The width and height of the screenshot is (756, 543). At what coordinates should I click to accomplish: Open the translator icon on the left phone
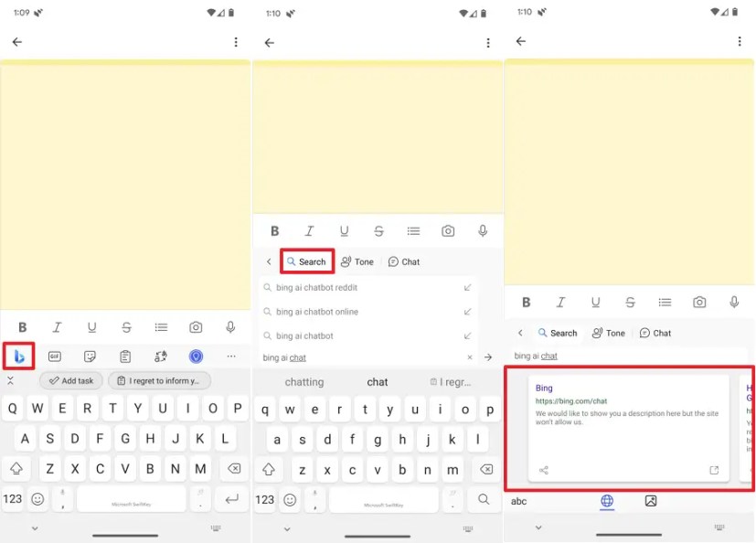(x=161, y=357)
